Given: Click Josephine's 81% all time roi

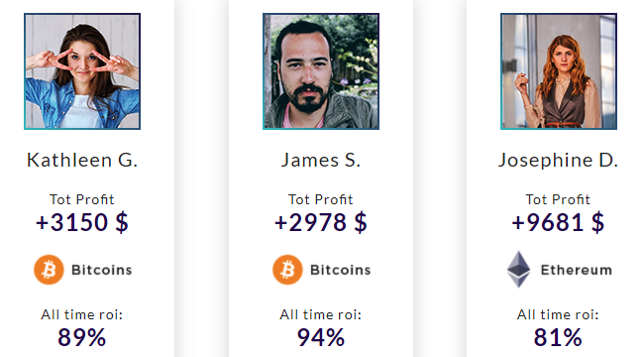Looking at the screenshot, I should tap(558, 338).
